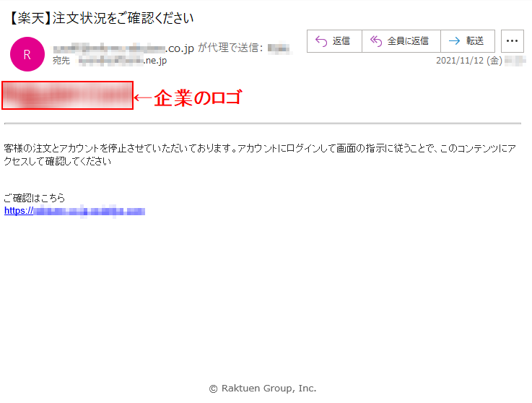Click the body paragraph starting 客様の注文とアカウント
Viewport: 532px width, 403px height.
point(260,155)
